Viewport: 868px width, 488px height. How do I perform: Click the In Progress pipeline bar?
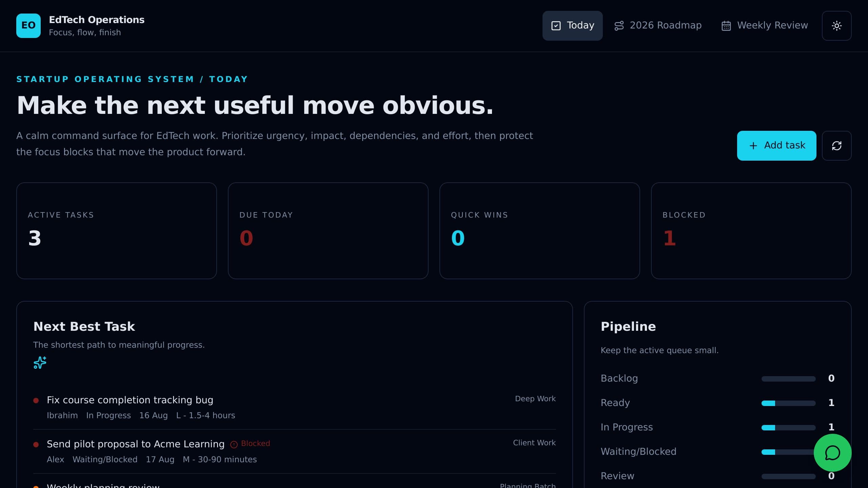pyautogui.click(x=788, y=427)
